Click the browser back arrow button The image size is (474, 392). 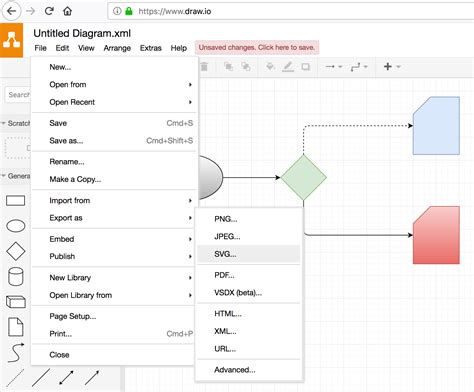coord(12,11)
